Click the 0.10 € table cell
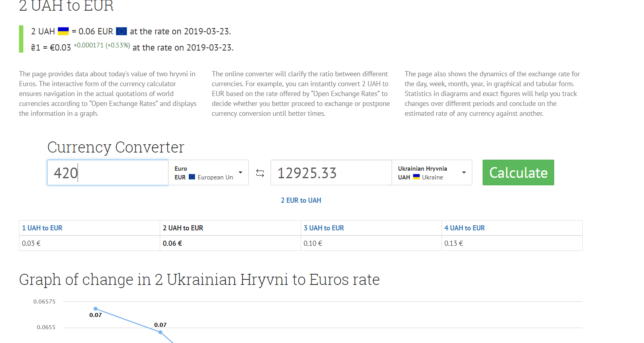644x343 pixels. (371, 243)
